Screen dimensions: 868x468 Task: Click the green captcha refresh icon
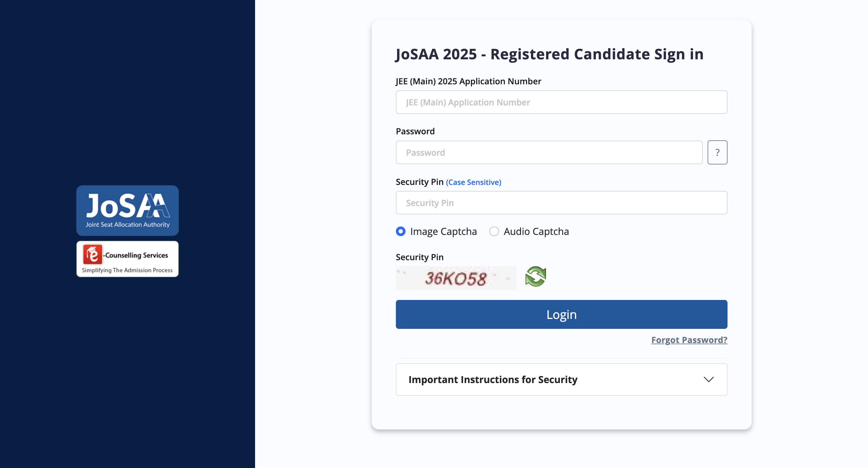click(535, 277)
